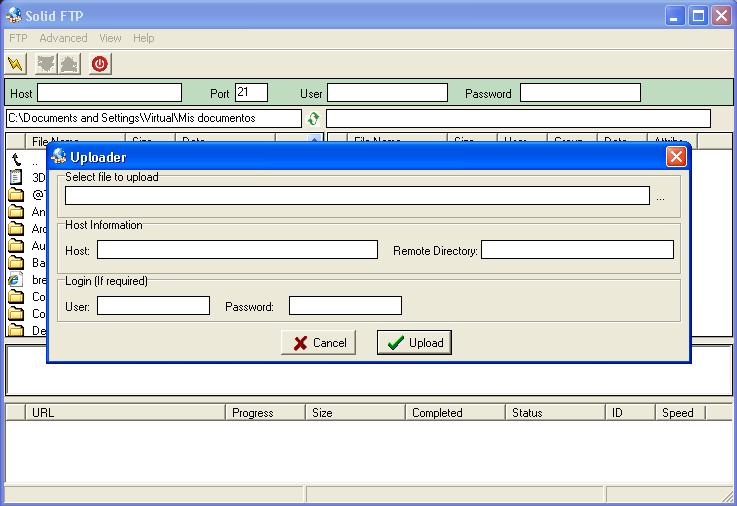The height and width of the screenshot is (506, 737).
Task: Click the red power disconnect icon
Action: pyautogui.click(x=100, y=64)
